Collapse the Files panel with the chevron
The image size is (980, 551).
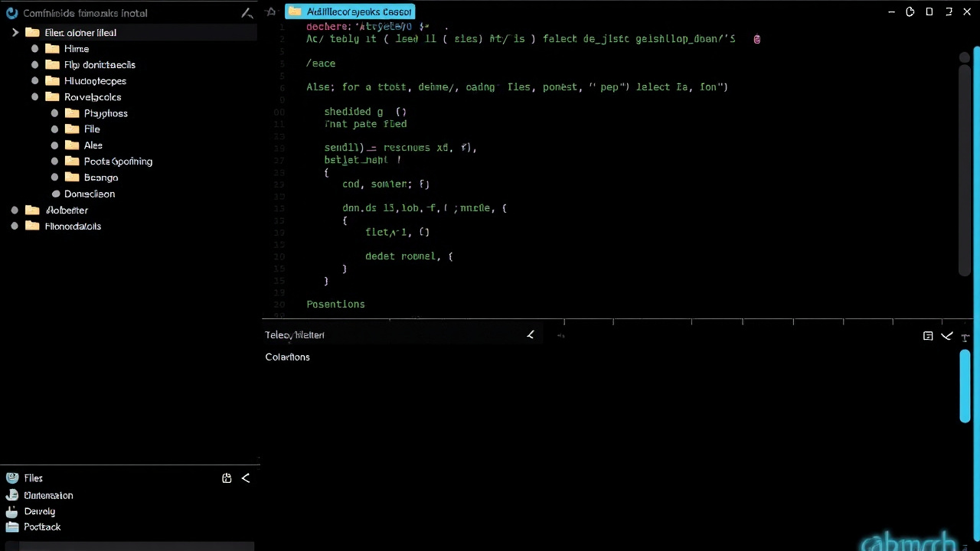point(246,478)
